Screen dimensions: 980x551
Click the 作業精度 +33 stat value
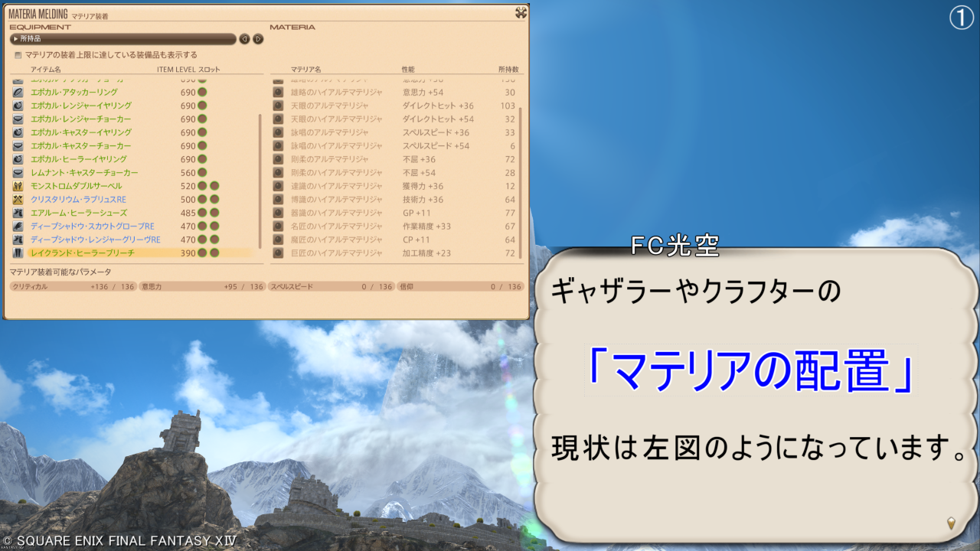426,226
